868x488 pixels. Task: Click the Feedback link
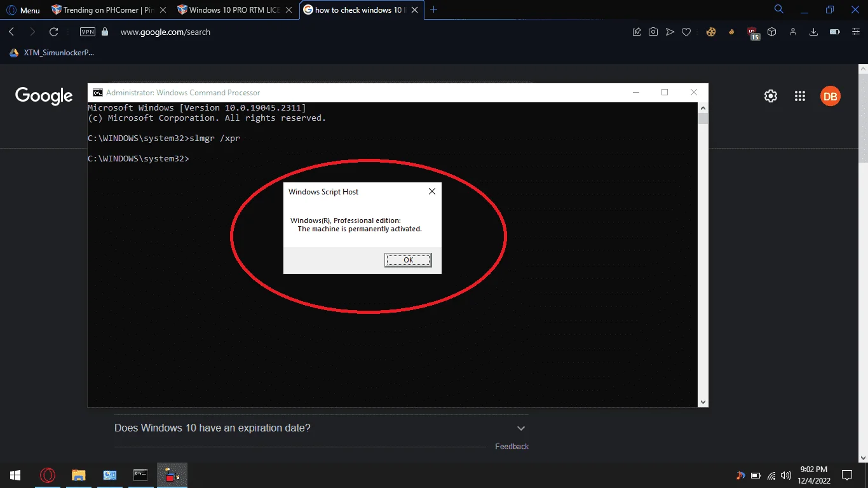[512, 447]
